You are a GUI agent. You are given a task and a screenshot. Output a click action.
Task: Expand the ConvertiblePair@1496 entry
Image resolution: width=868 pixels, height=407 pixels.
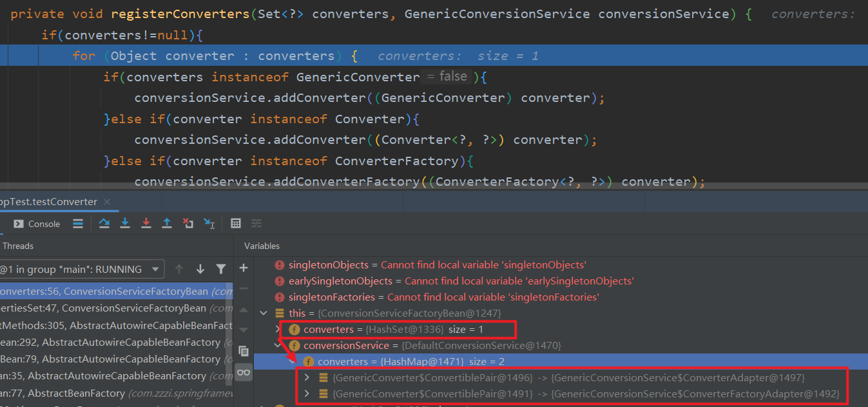pyautogui.click(x=307, y=377)
